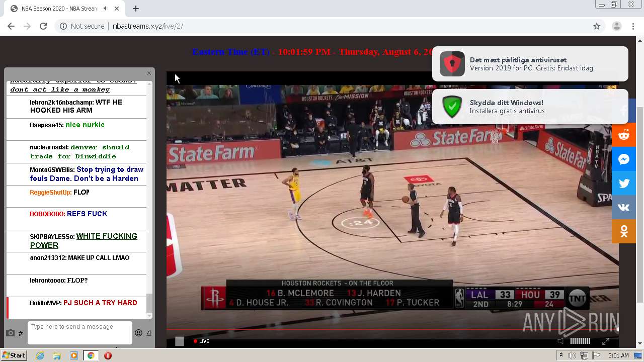Show hidden system tray icons

tap(561, 355)
